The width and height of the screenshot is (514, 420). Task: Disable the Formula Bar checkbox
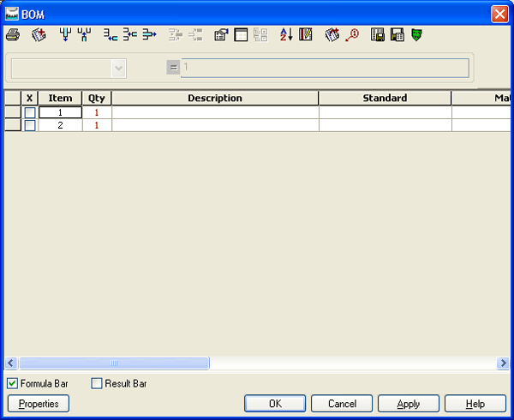click(13, 383)
